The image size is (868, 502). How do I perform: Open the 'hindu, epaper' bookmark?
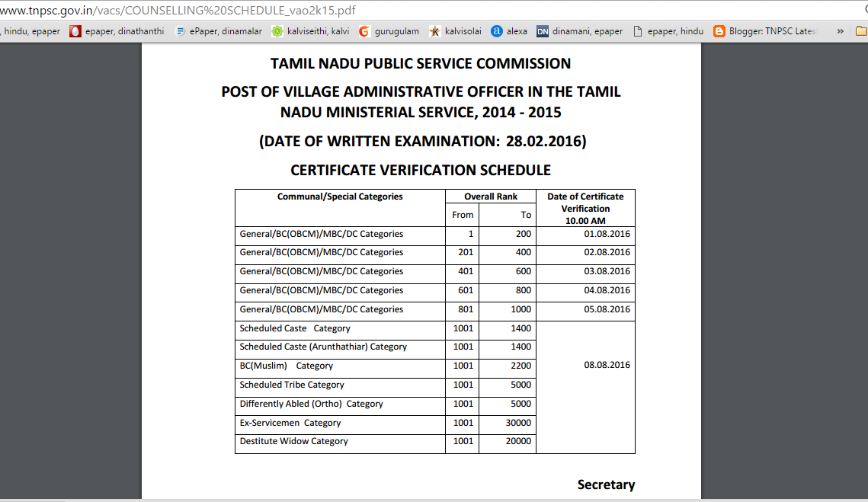(x=30, y=31)
